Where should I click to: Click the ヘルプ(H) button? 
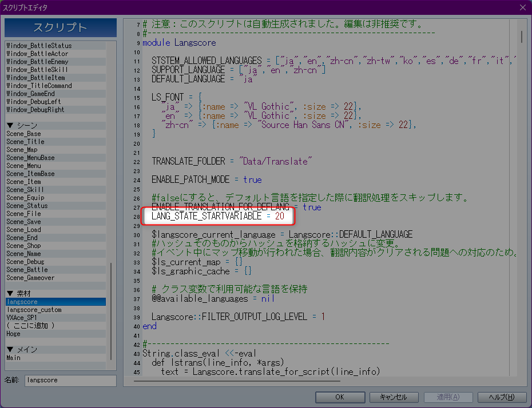502,397
